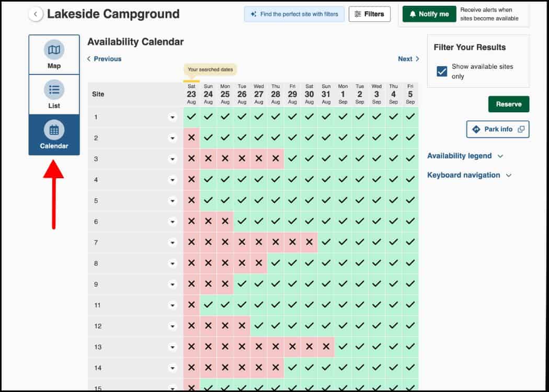Open the Filters button
This screenshot has height=392, width=549.
pos(369,14)
